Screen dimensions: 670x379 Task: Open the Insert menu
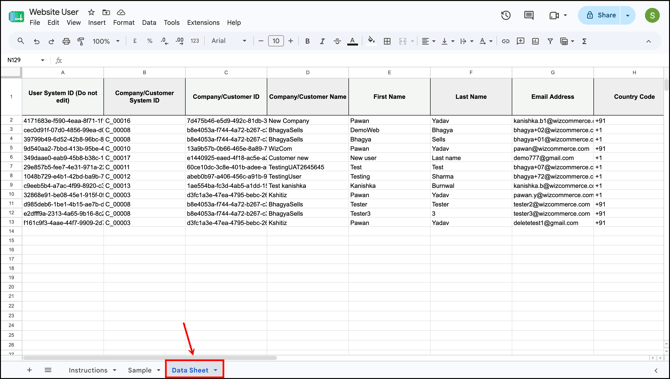pyautogui.click(x=97, y=23)
